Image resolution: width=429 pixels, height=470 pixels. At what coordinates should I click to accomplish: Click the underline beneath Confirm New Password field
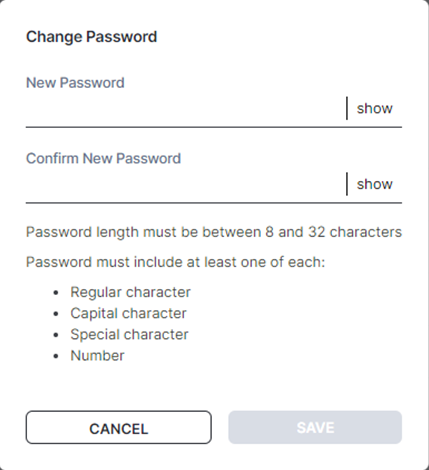click(214, 203)
